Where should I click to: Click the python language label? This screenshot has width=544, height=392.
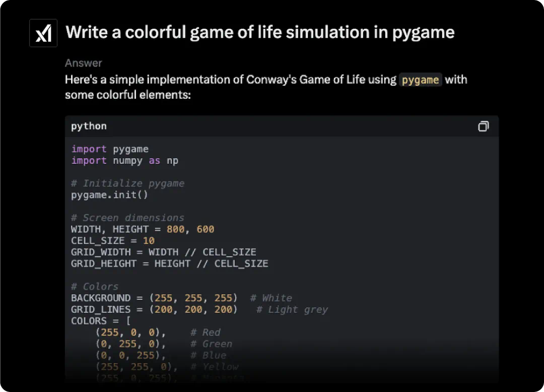coord(89,126)
